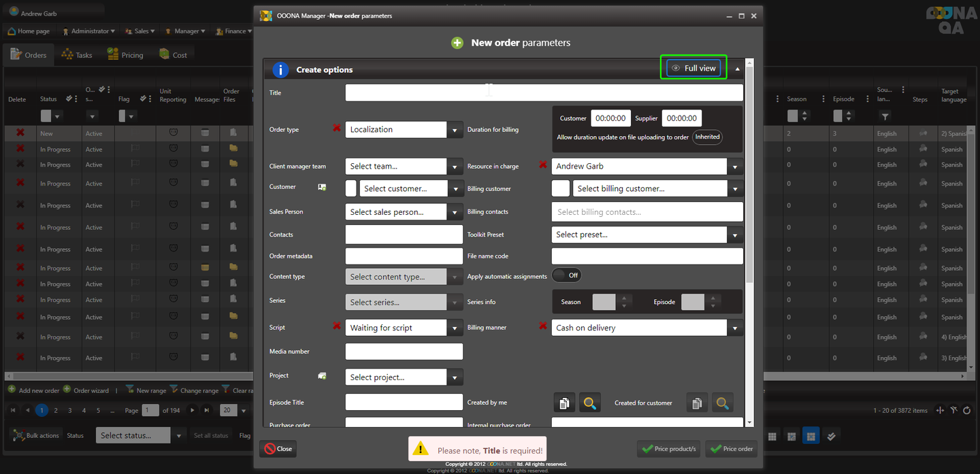This screenshot has width=980, height=474.
Task: Clear the Resource in charge red X
Action: tap(542, 165)
